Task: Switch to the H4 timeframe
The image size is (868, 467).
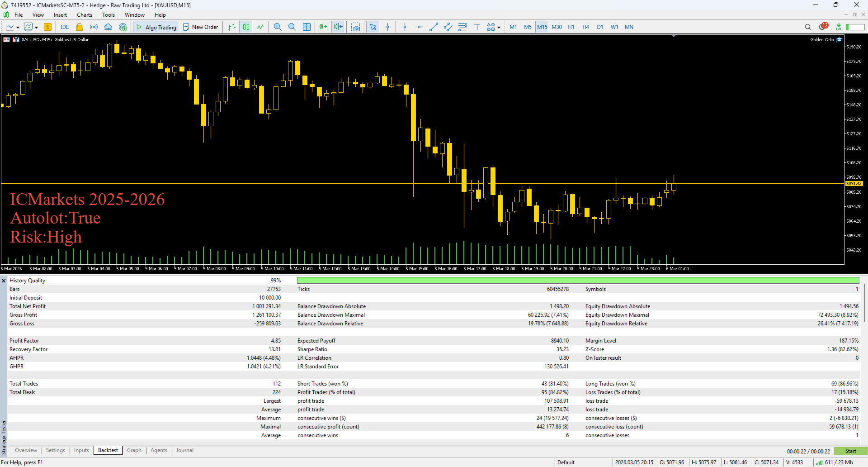Action: pos(585,27)
